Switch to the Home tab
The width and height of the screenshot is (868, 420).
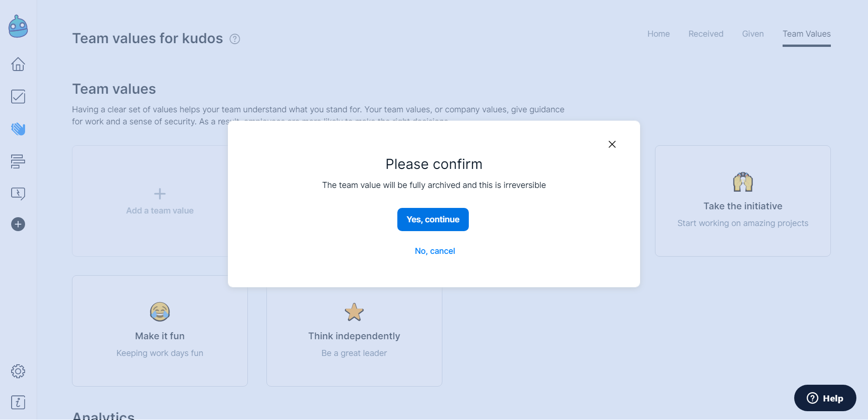[x=659, y=34]
